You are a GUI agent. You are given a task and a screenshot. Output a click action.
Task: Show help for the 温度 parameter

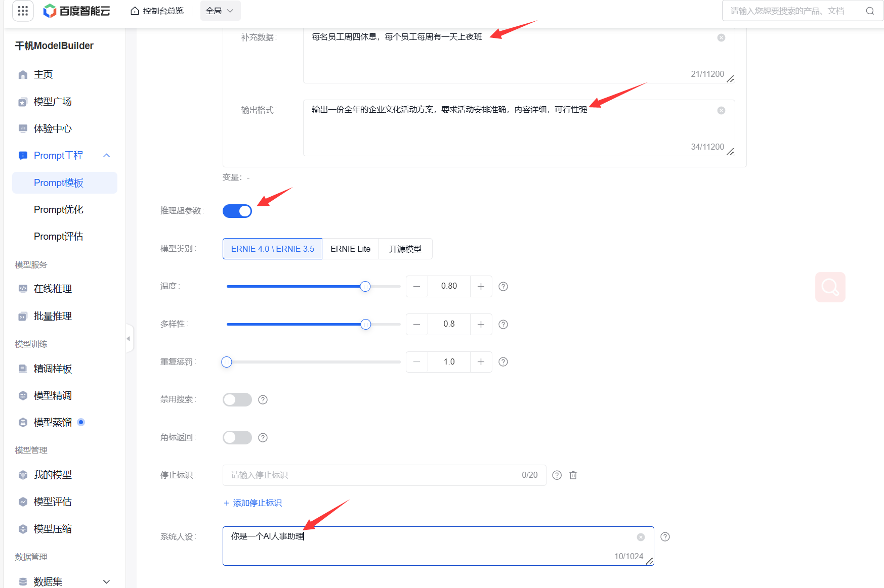click(503, 286)
